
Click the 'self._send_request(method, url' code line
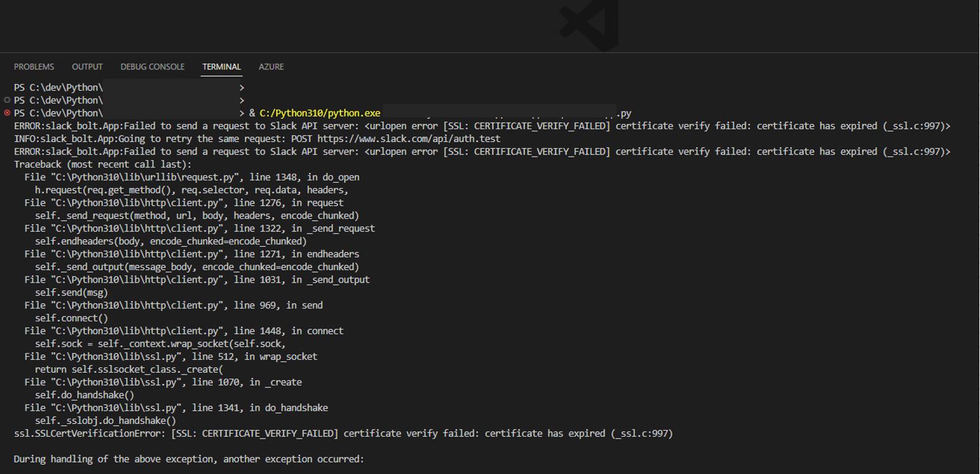(x=197, y=216)
